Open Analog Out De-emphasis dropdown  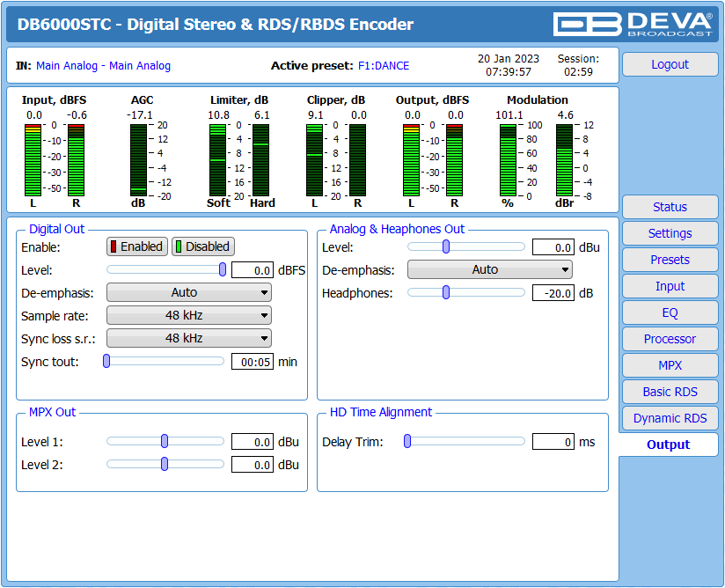[x=490, y=269]
